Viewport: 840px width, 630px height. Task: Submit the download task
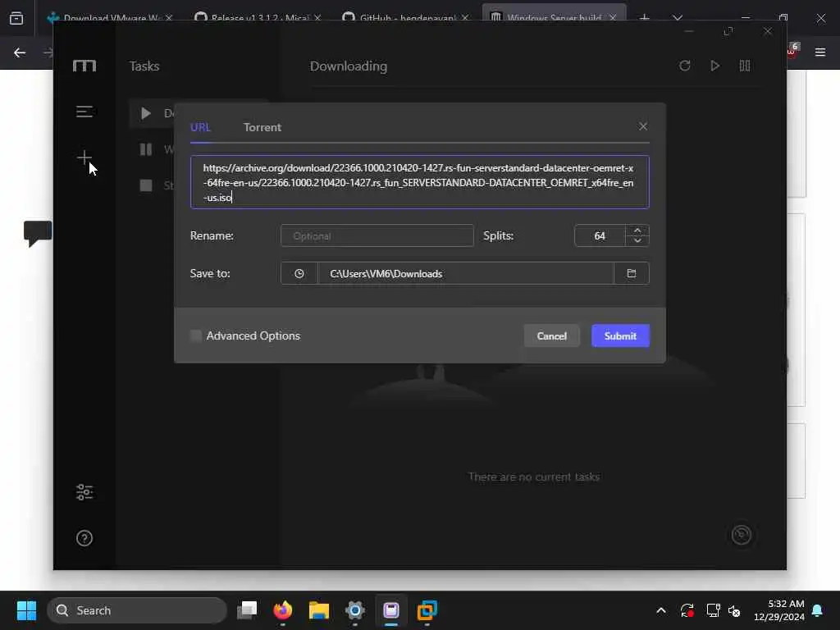(620, 336)
